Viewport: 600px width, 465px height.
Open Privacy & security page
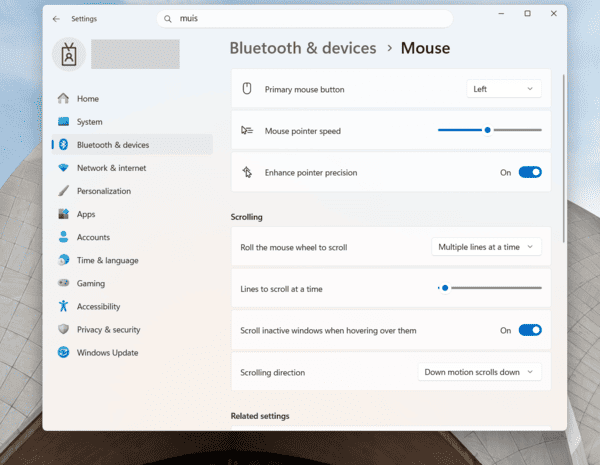(x=132, y=329)
